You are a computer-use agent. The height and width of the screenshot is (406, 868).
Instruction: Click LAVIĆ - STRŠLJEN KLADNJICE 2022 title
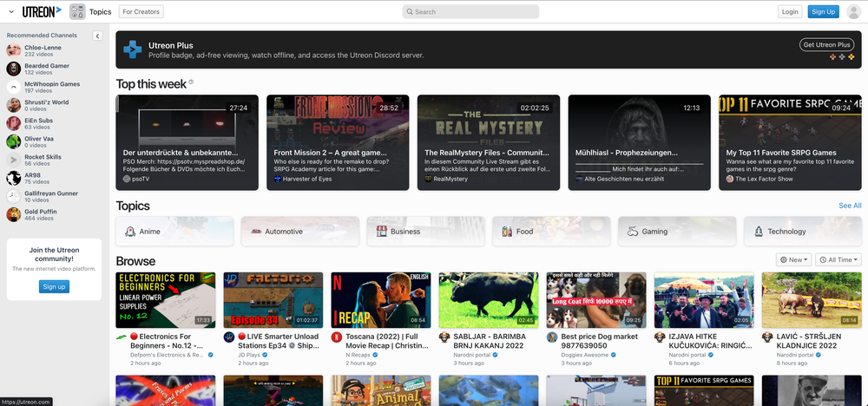point(809,341)
